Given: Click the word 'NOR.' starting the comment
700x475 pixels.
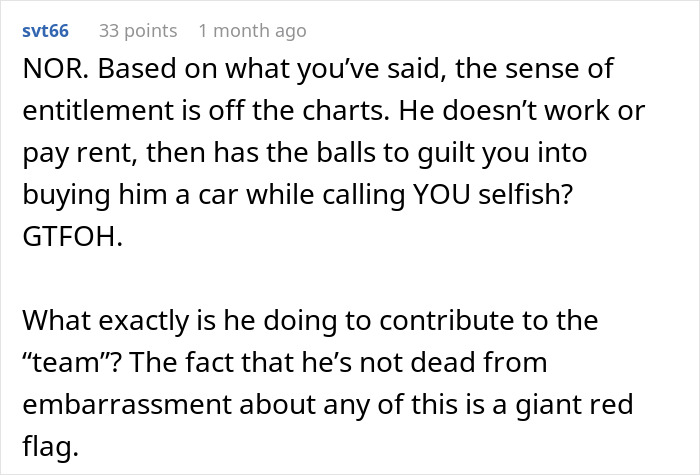Looking at the screenshot, I should 48,69.
